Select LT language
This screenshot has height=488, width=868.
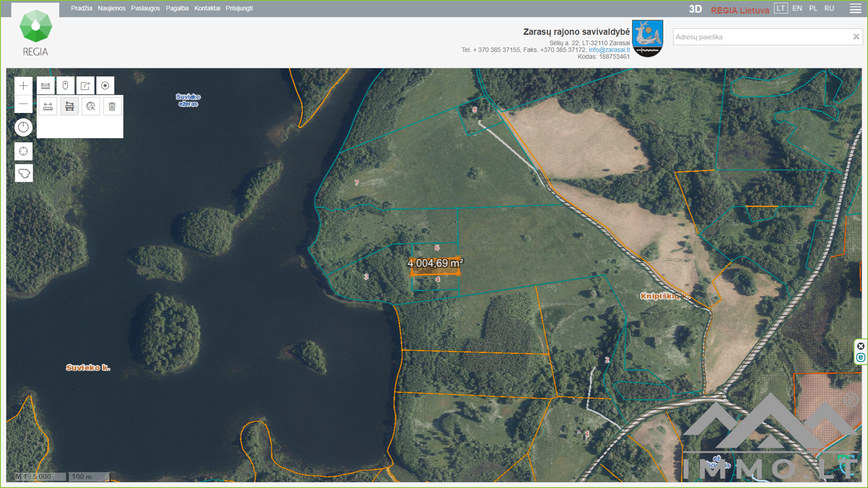781,8
